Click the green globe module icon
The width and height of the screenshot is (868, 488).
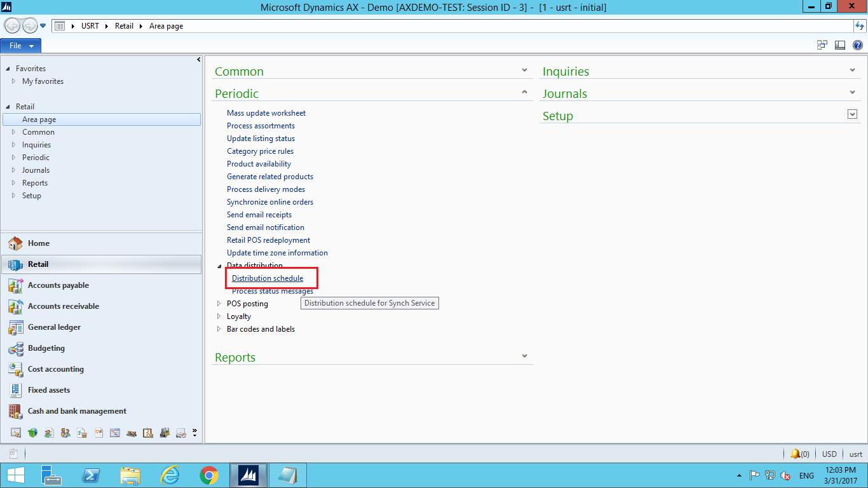pyautogui.click(x=32, y=433)
